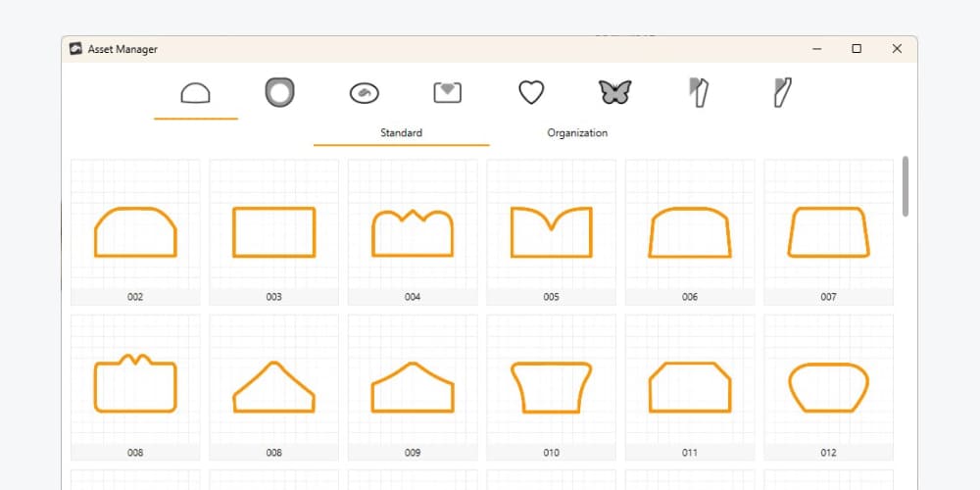The height and width of the screenshot is (490, 980).
Task: Pick the chamfered shape 011
Action: 690,387
